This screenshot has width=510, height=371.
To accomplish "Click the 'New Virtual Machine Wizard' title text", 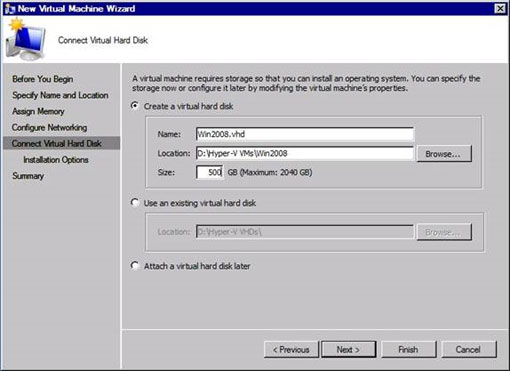I will coord(76,9).
